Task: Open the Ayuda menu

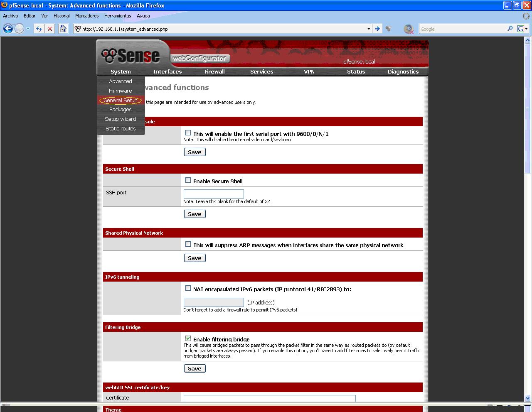Action: click(x=143, y=16)
